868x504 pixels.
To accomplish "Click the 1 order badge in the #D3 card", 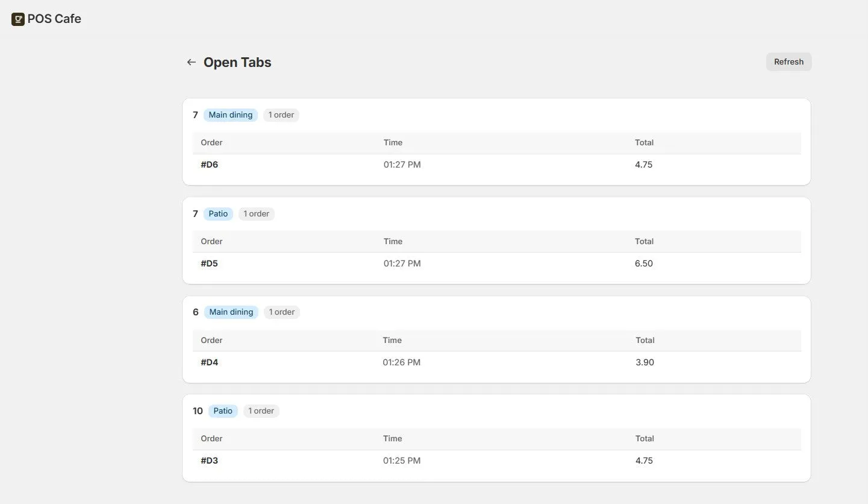I will point(261,411).
